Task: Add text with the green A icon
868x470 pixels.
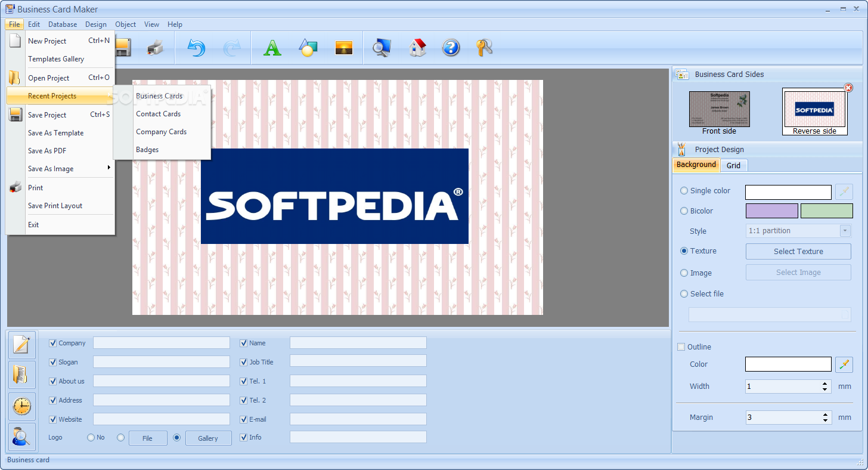Action: pyautogui.click(x=272, y=48)
